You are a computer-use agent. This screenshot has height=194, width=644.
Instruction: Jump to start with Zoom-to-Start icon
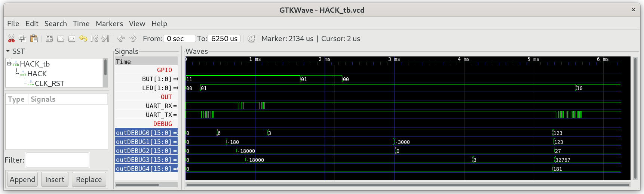point(95,39)
